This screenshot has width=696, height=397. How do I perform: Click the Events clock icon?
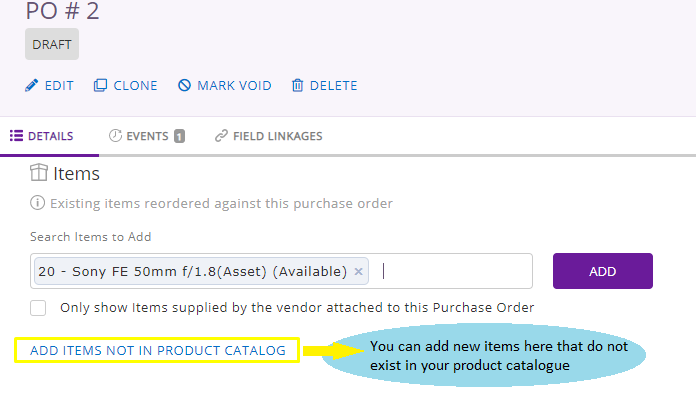coord(115,135)
